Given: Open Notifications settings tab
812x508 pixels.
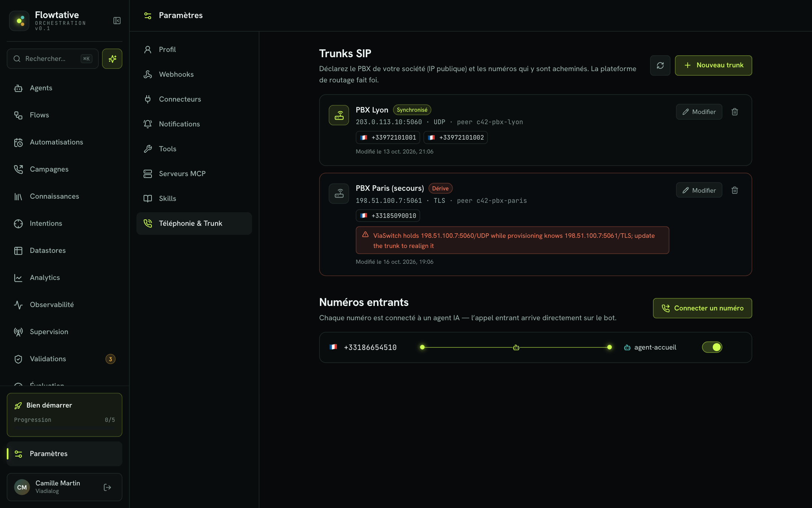Looking at the screenshot, I should tap(194, 124).
